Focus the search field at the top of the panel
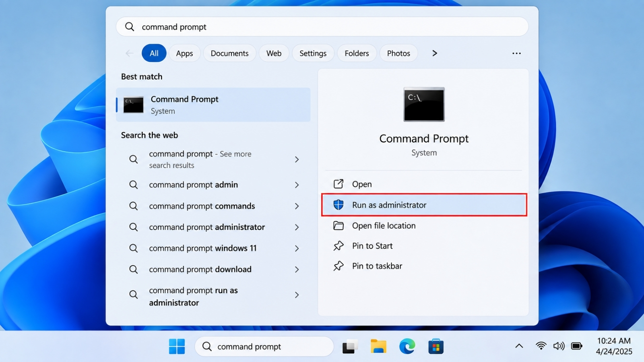The image size is (644, 362). pyautogui.click(x=322, y=27)
